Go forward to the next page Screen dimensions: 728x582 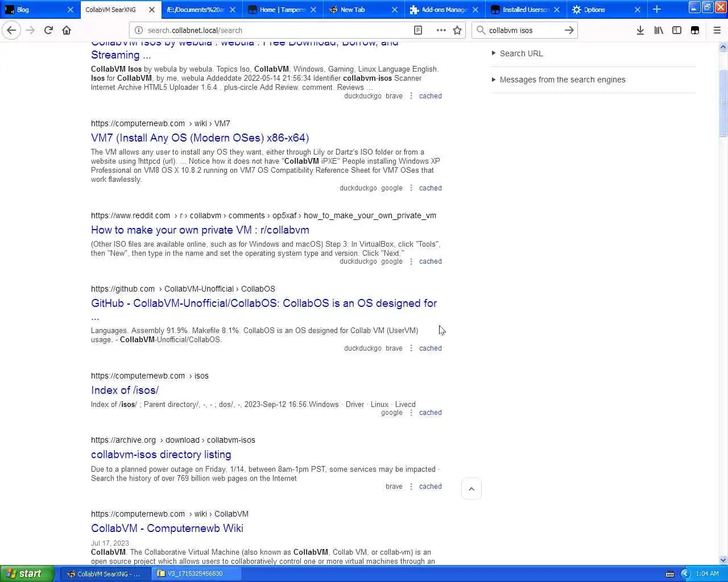point(30,30)
